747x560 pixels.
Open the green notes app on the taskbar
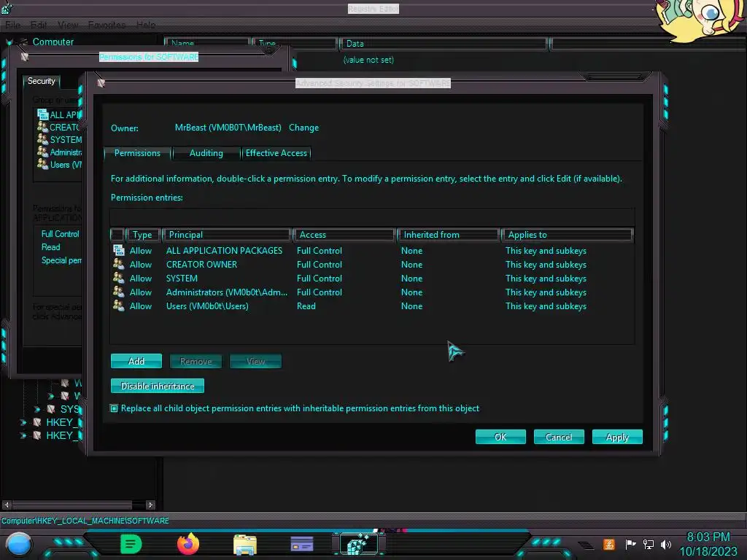131,544
